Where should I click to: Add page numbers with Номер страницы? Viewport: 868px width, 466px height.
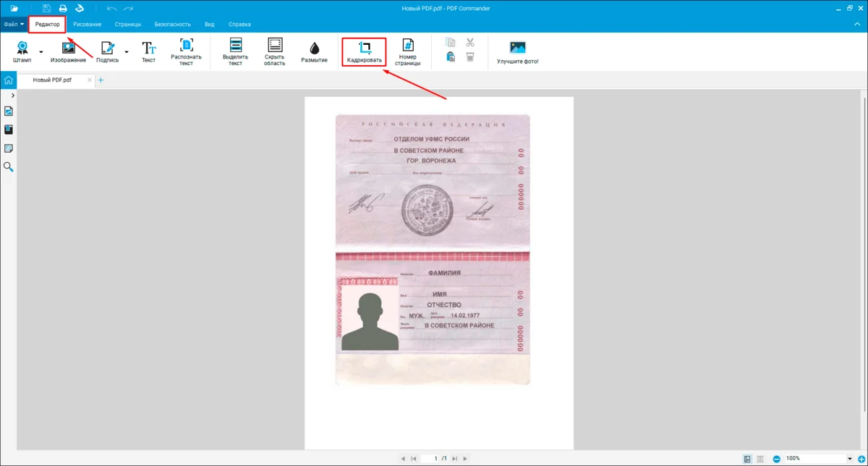[408, 52]
